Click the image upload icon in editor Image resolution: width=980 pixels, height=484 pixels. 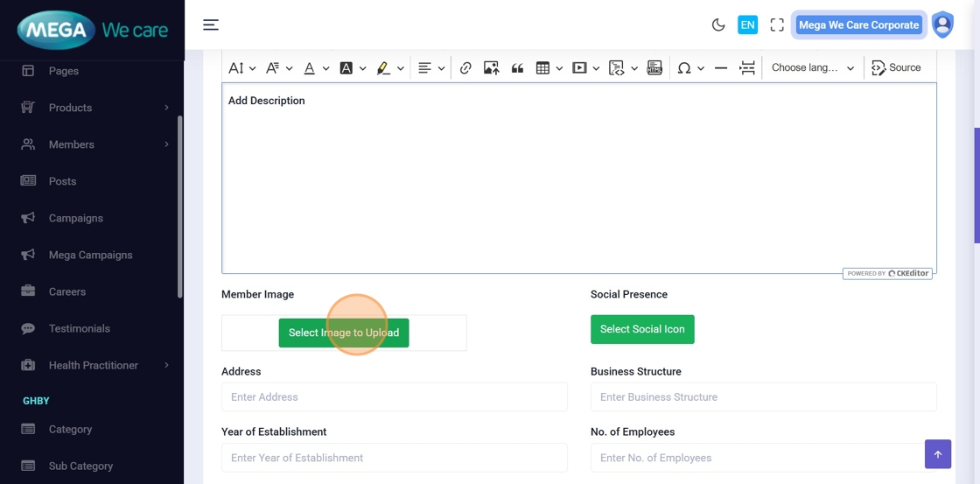(x=491, y=68)
